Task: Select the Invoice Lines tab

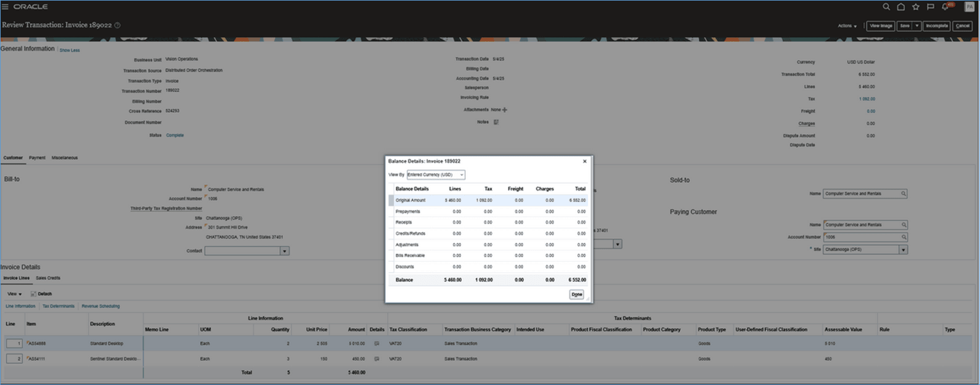Action: 16,278
